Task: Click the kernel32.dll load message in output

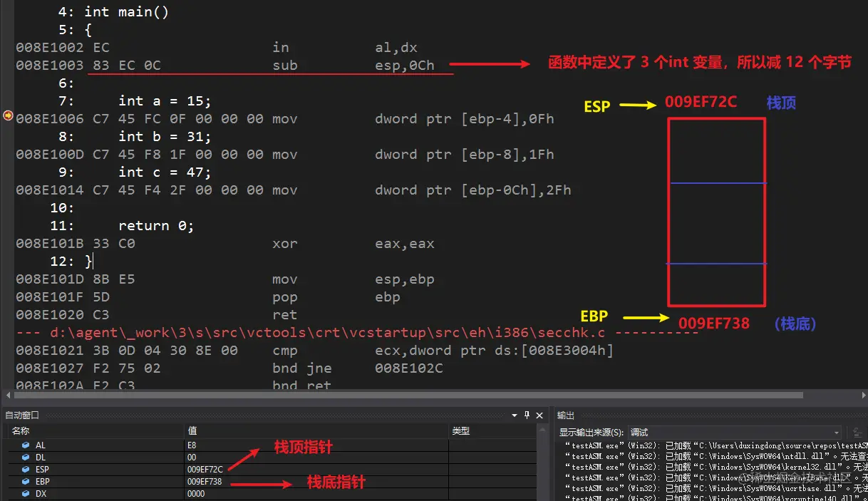Action: pos(716,467)
